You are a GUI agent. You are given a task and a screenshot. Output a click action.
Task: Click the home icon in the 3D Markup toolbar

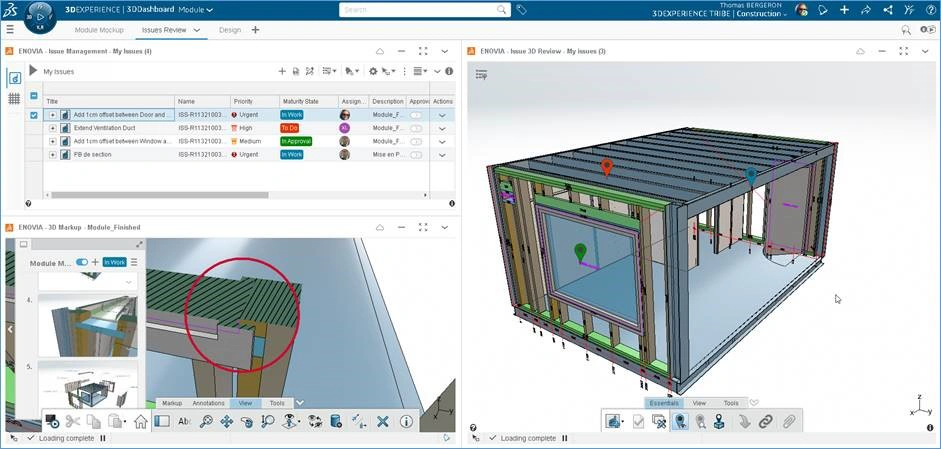pos(140,421)
